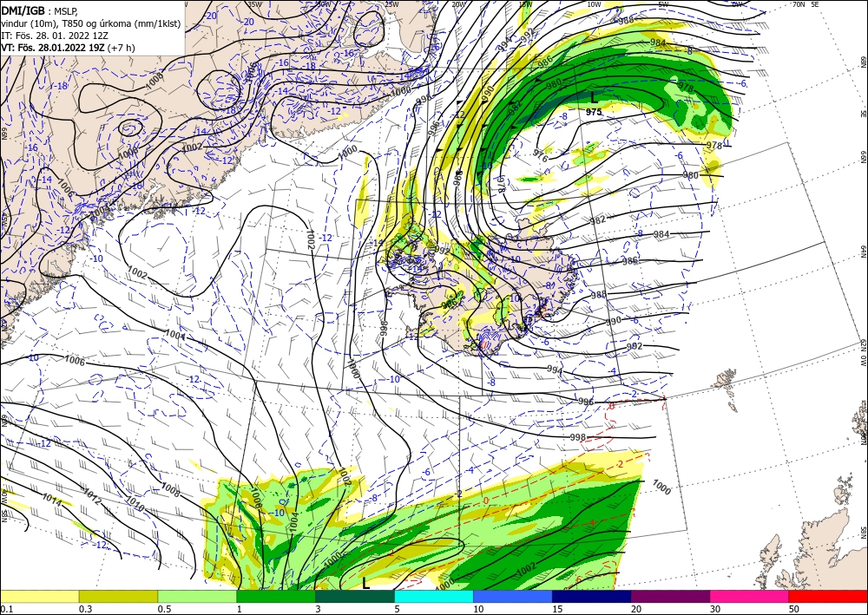This screenshot has height=615, width=868.
Task: Click the '0.5' legend value
Action: coord(164,609)
